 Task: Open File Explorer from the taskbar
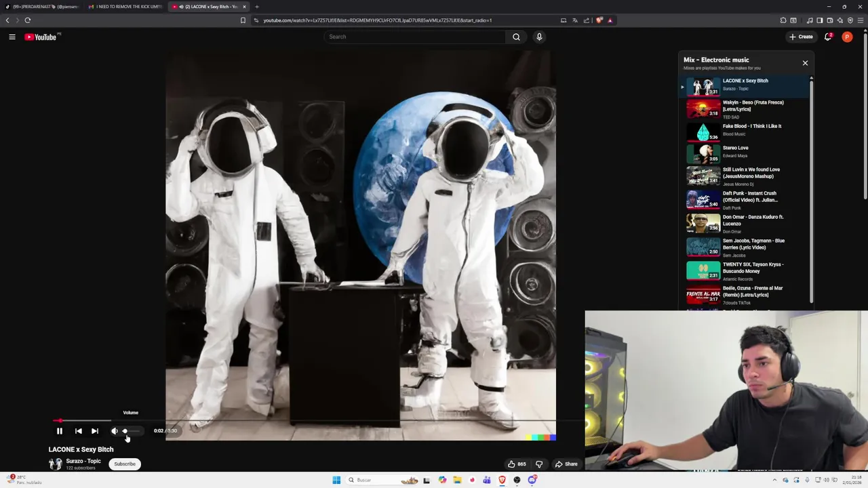click(457, 480)
